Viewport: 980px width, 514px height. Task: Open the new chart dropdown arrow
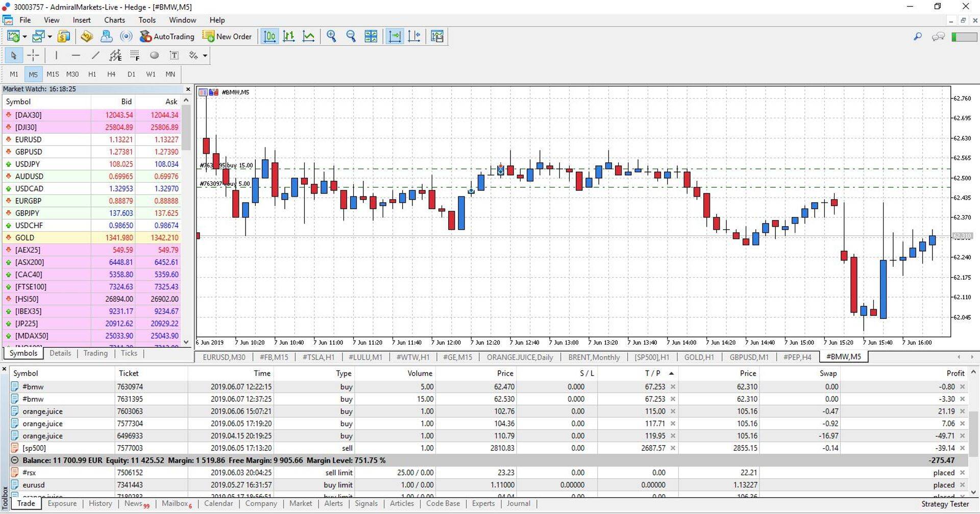(x=24, y=37)
